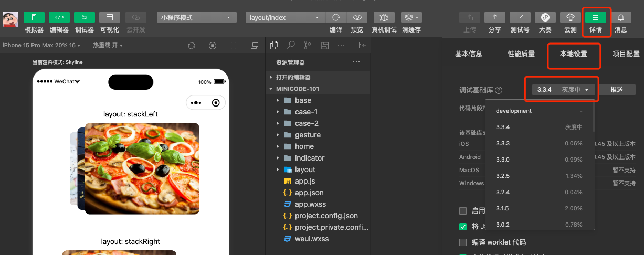Open the search magnifier icon in editor sidebar
Viewport: 644px width, 255px height.
pyautogui.click(x=290, y=45)
